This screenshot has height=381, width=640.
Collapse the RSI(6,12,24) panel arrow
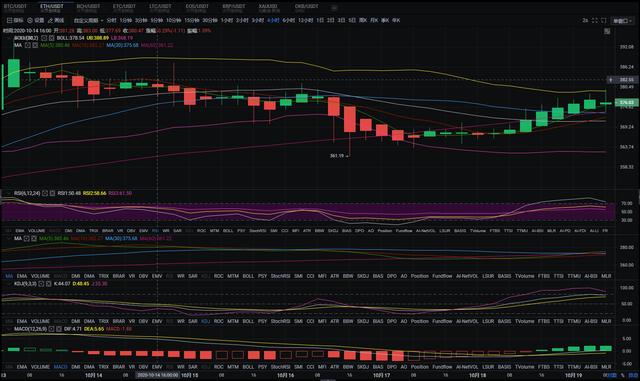pyautogui.click(x=9, y=193)
